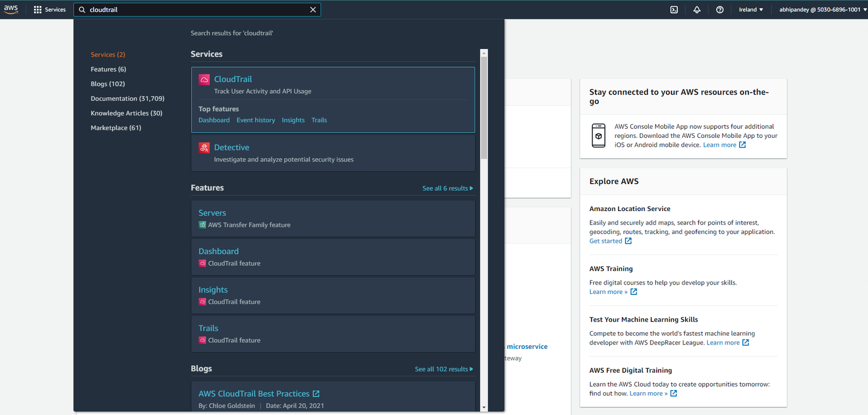Click the magnifier icon in the search bar
Image resolution: width=868 pixels, height=415 pixels.
pos(81,9)
